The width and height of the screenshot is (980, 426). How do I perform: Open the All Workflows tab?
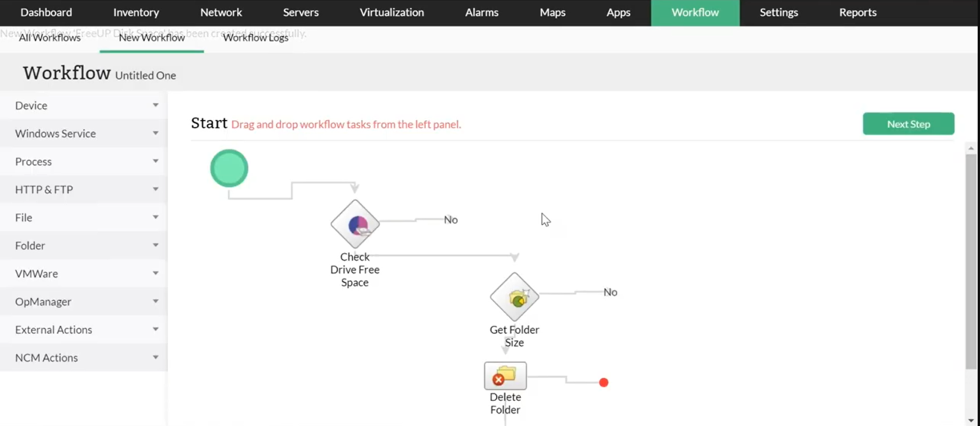pos(50,38)
